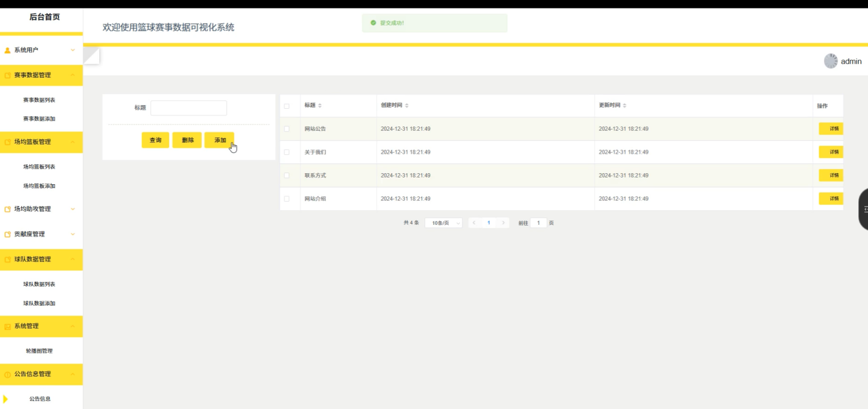This screenshot has width=868, height=409.
Task: Click 网站公告 title cell
Action: 315,129
